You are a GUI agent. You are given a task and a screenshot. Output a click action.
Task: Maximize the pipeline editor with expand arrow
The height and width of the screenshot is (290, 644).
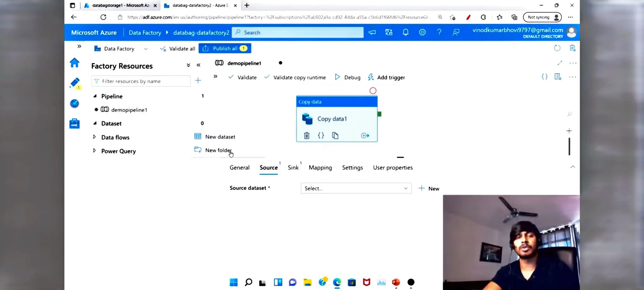pos(560,63)
